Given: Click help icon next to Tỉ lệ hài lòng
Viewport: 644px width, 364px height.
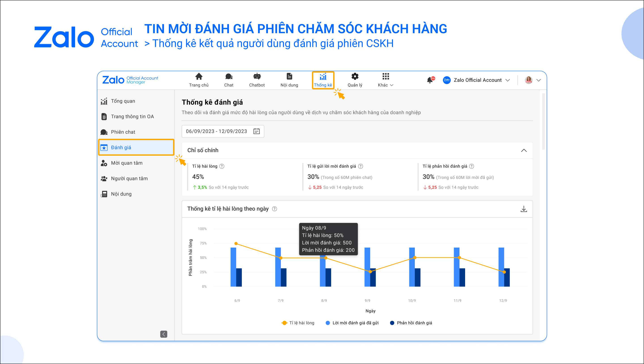Looking at the screenshot, I should pos(222,166).
